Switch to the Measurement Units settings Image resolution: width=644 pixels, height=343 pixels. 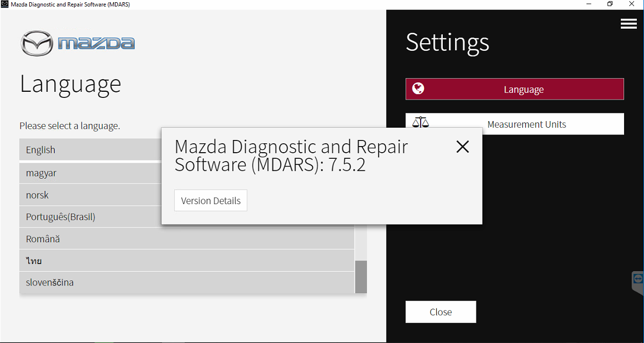526,124
